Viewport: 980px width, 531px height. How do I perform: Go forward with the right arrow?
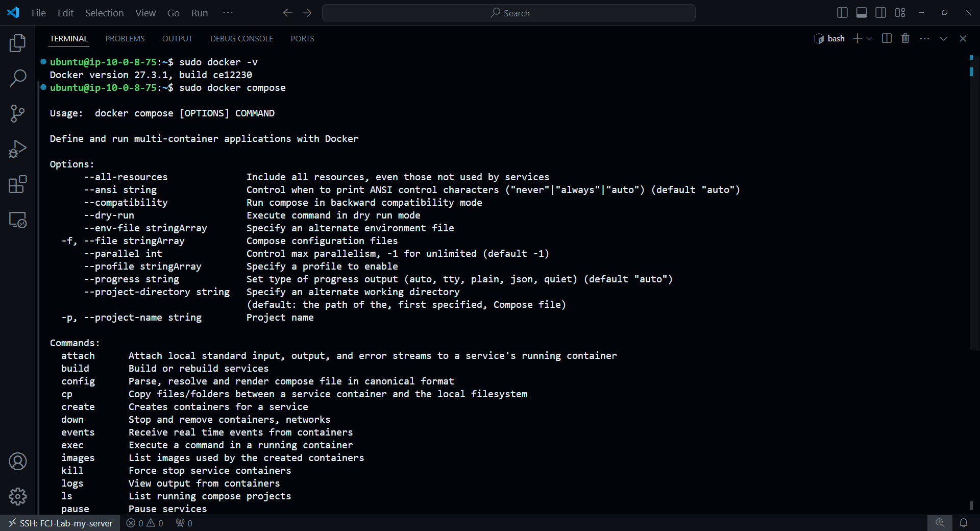307,13
